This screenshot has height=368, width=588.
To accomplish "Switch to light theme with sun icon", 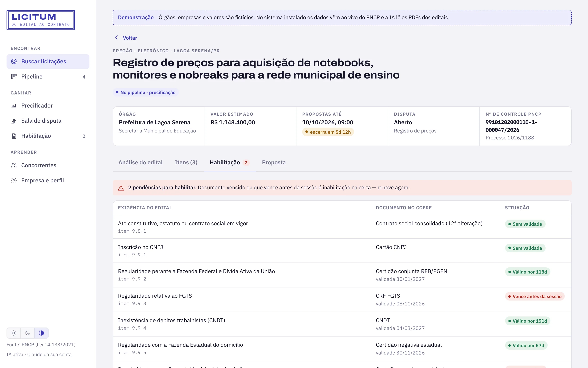I will pyautogui.click(x=14, y=333).
